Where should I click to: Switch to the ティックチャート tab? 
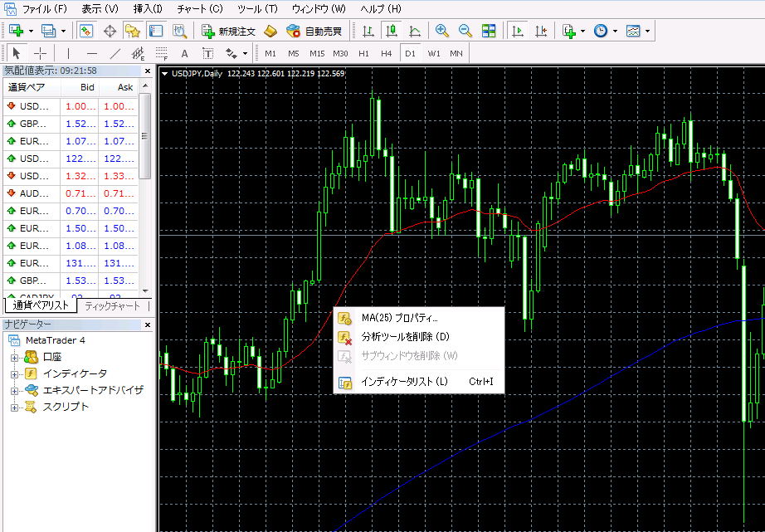pos(112,306)
